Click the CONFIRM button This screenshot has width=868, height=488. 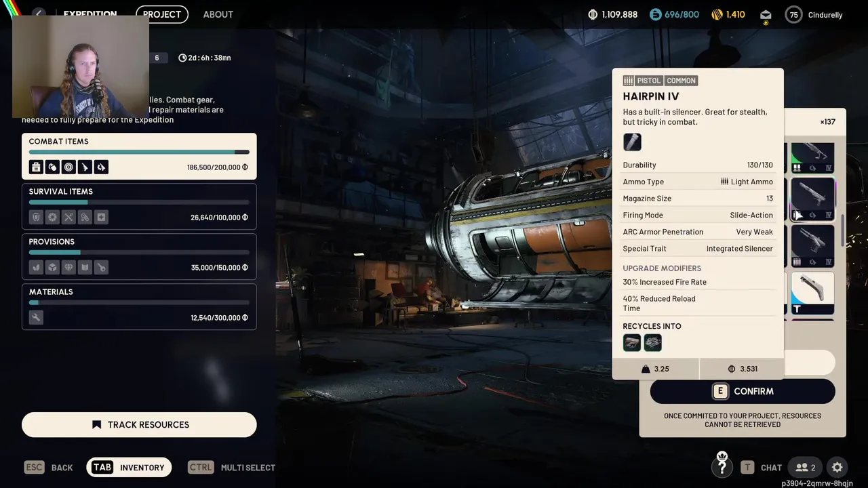click(x=743, y=391)
